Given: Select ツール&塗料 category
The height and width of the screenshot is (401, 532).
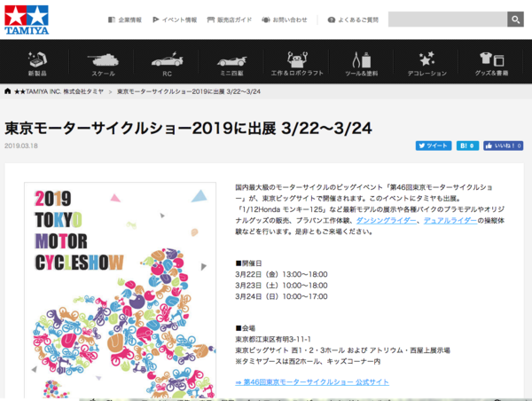Looking at the screenshot, I should [361, 64].
